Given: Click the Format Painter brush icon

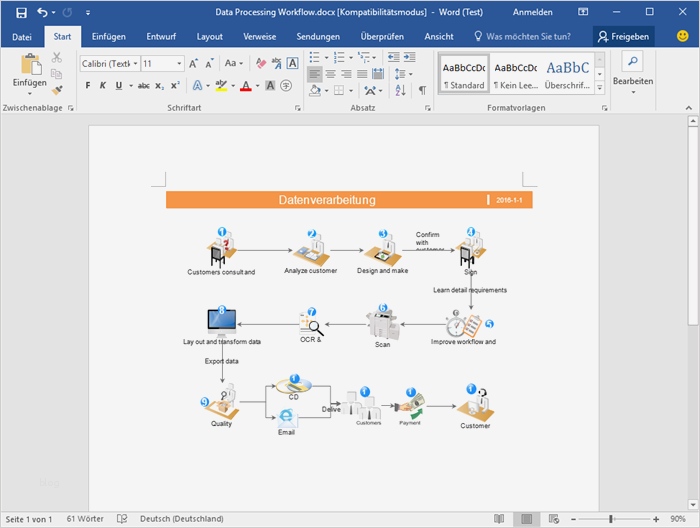Looking at the screenshot, I should pos(57,90).
